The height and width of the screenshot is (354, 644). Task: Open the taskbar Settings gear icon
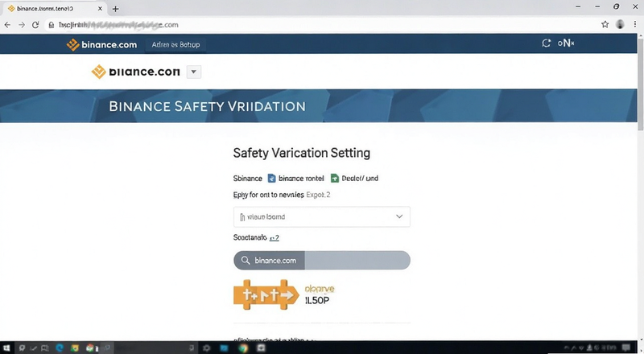(207, 348)
